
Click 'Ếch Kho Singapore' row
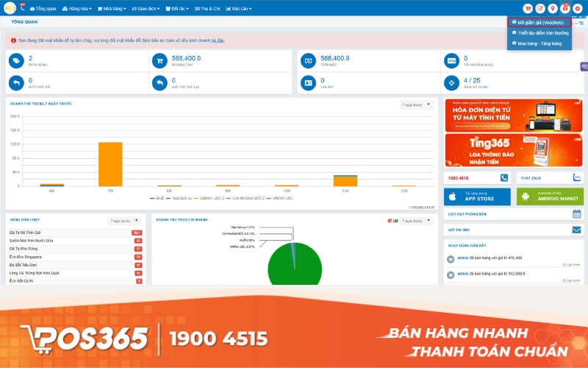click(76, 257)
